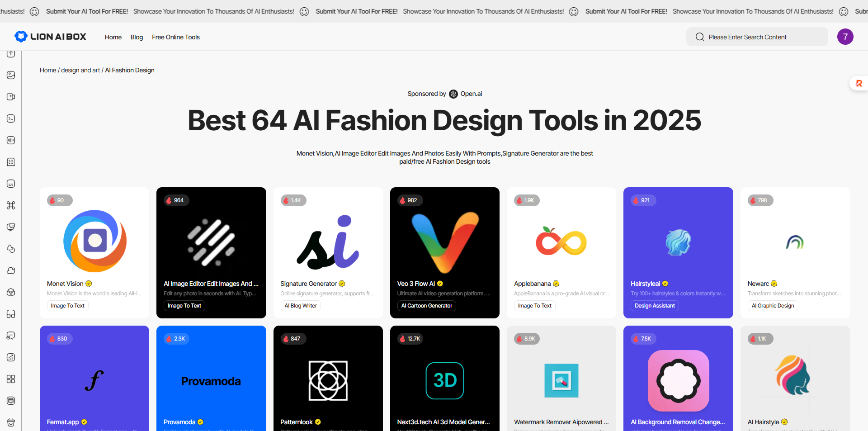This screenshot has height=431, width=868.
Task: Click the image category icon in left sidebar
Action: tap(11, 75)
